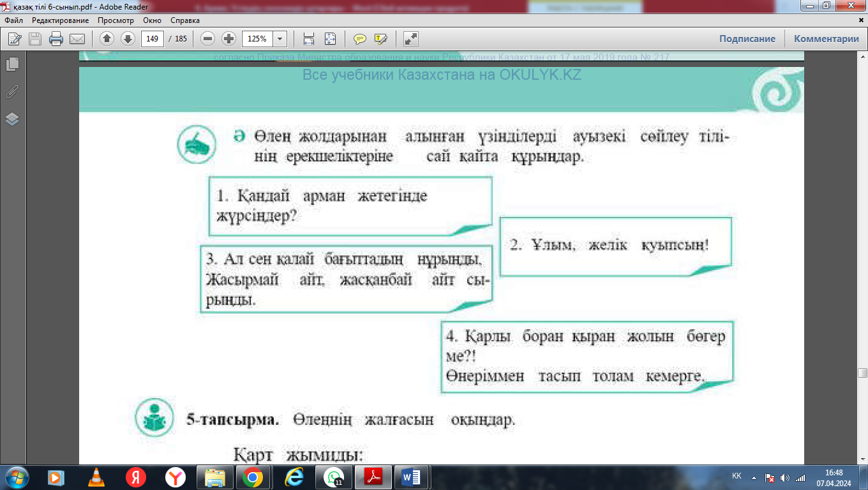
Task: Go to the next page arrow
Action: [128, 39]
